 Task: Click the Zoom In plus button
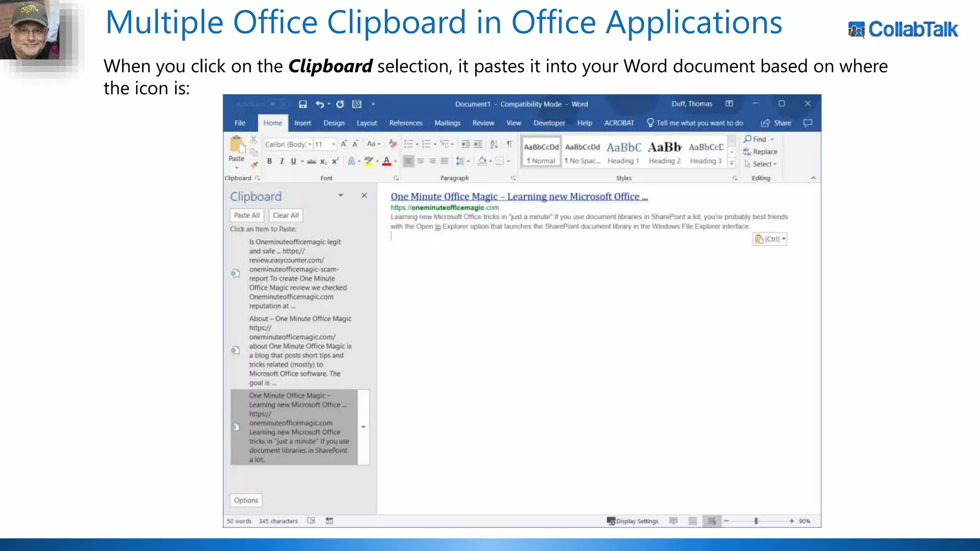point(791,521)
